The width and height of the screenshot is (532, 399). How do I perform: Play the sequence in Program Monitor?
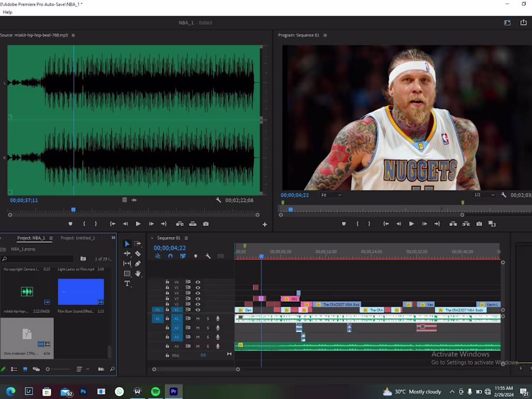411,224
